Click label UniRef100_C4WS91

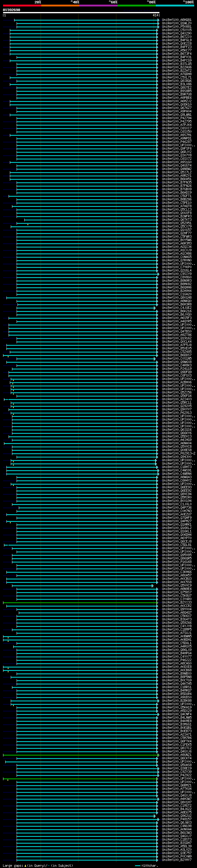[x=176, y=470]
